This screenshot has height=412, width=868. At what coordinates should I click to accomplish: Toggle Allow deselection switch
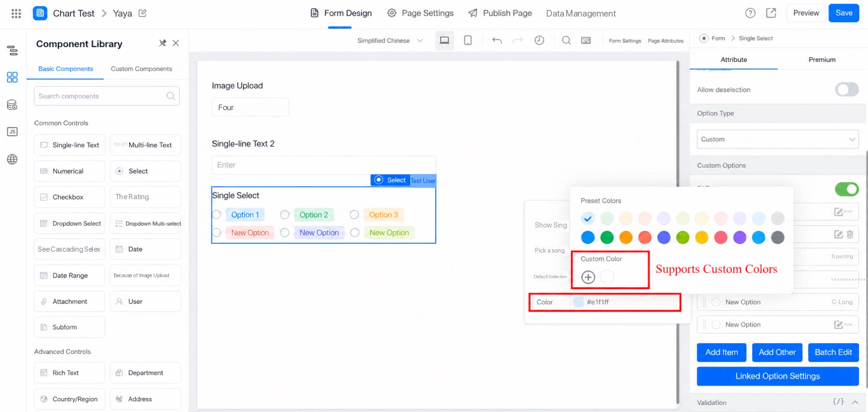(x=846, y=89)
